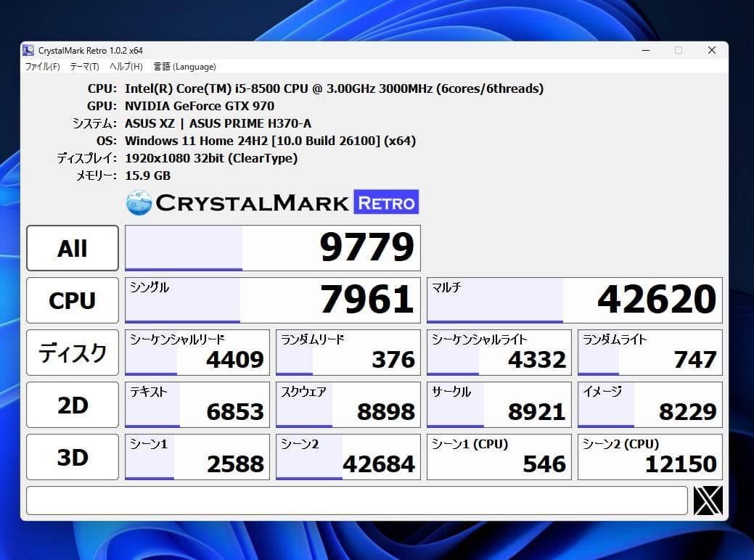Click the シーン2 score showing 42684
The width and height of the screenshot is (754, 560).
[348, 456]
